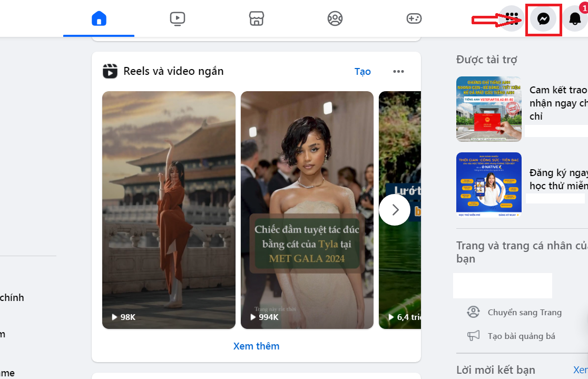
Task: Open the Groups tab
Action: point(335,18)
